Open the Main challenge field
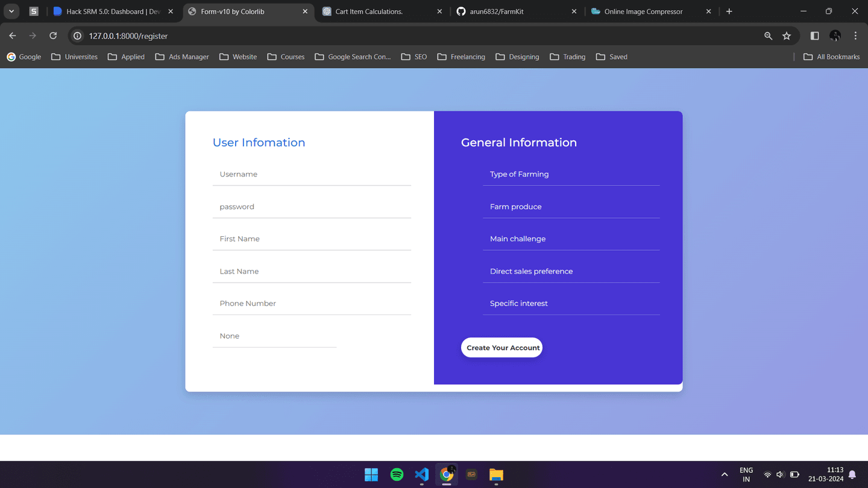This screenshot has width=868, height=488. point(571,239)
